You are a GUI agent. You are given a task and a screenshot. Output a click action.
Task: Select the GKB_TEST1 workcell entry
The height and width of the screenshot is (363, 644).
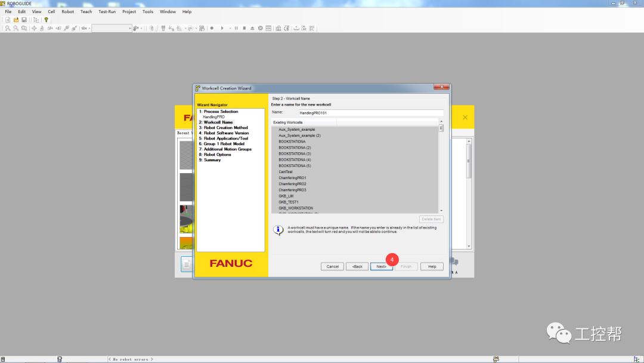point(289,202)
